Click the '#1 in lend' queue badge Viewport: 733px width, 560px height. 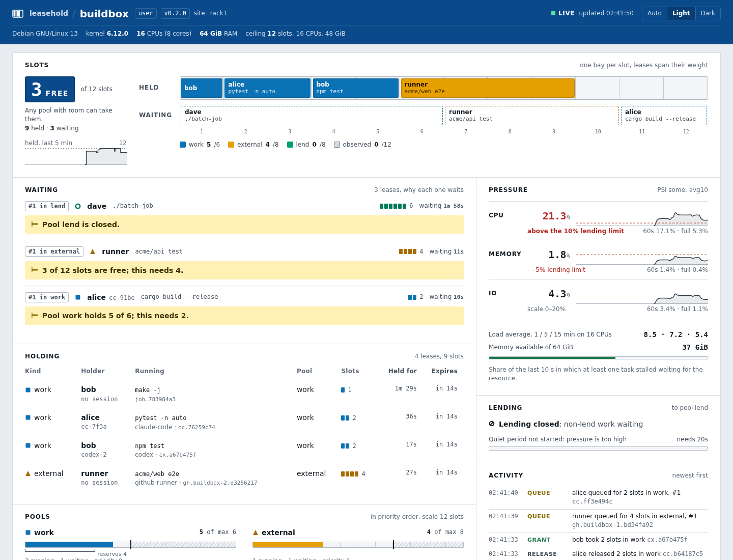click(47, 206)
